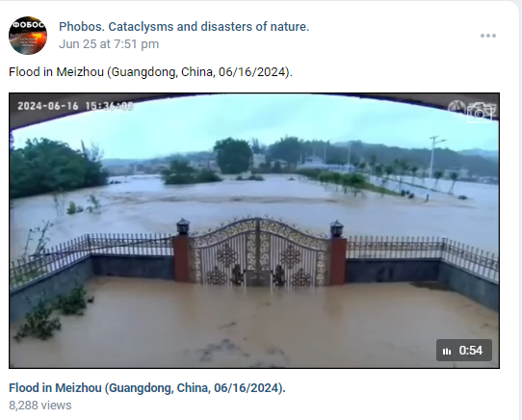
Task: Open the bold Flood in Meizhou video title
Action: pyautogui.click(x=147, y=387)
